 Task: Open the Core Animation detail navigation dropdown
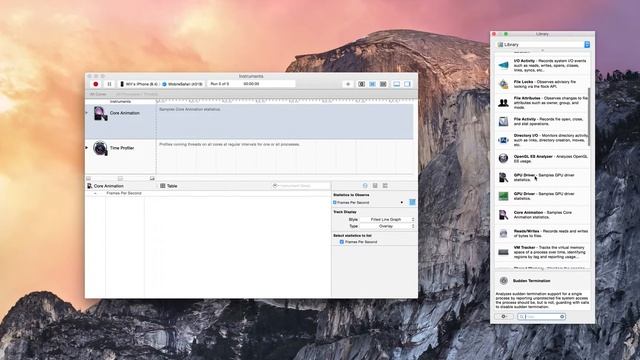pyautogui.click(x=105, y=186)
